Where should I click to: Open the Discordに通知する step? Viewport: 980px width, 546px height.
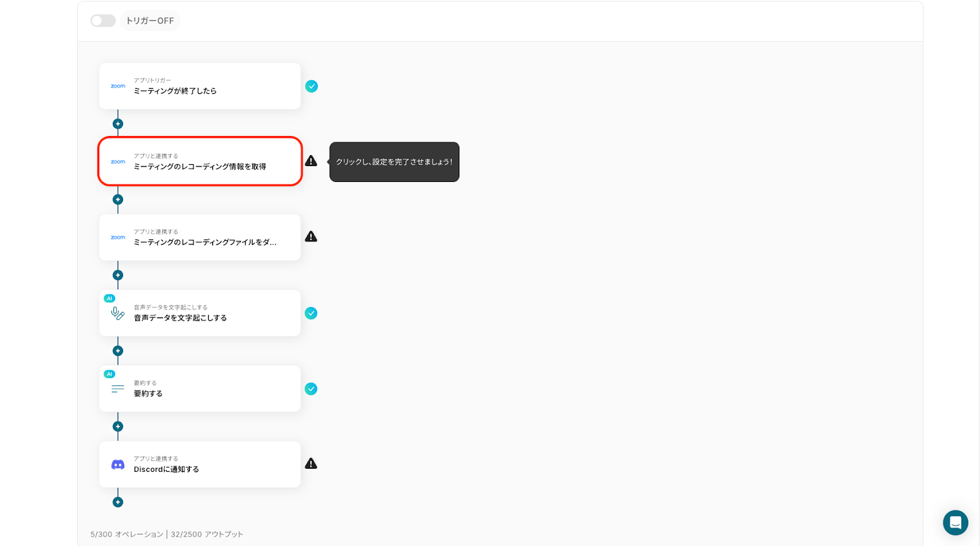pyautogui.click(x=200, y=464)
